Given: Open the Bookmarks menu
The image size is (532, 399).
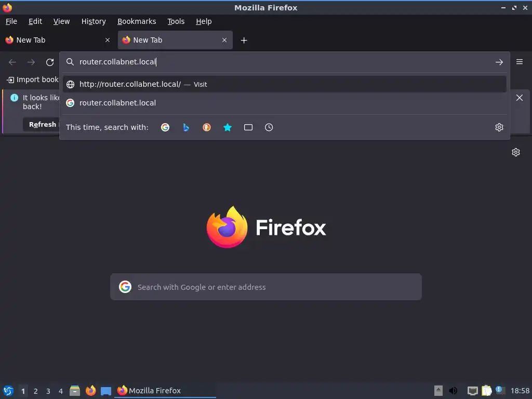Looking at the screenshot, I should point(137,21).
